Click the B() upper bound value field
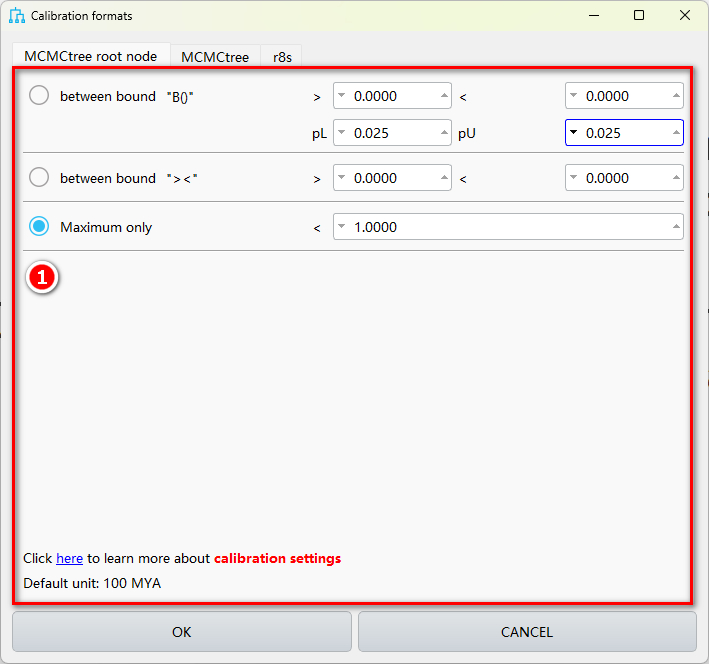The width and height of the screenshot is (709, 664). point(624,96)
